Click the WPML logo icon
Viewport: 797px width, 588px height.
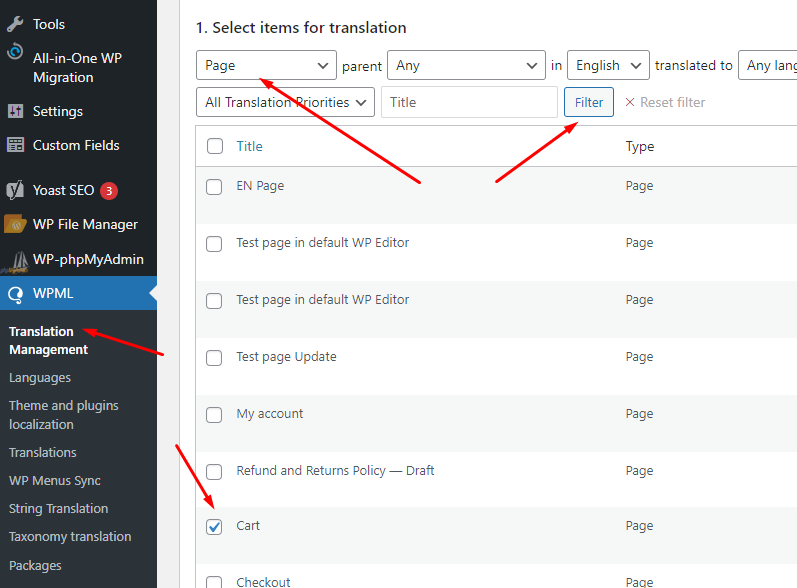point(15,294)
